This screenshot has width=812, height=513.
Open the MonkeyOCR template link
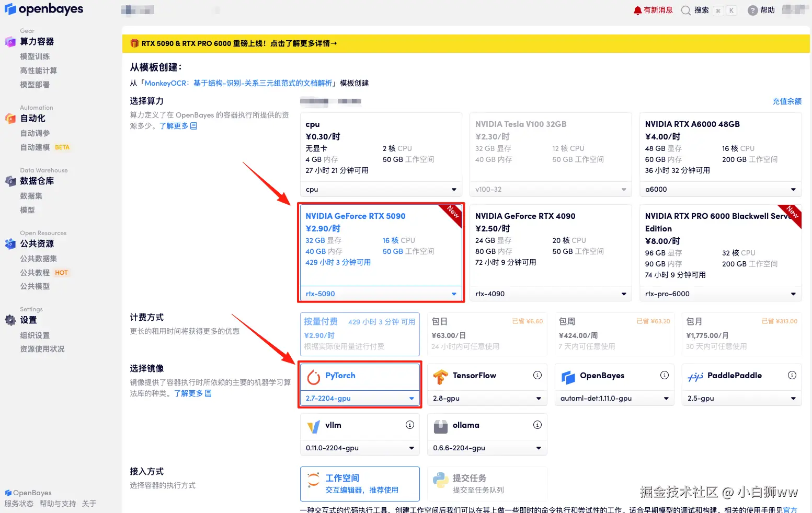point(238,83)
